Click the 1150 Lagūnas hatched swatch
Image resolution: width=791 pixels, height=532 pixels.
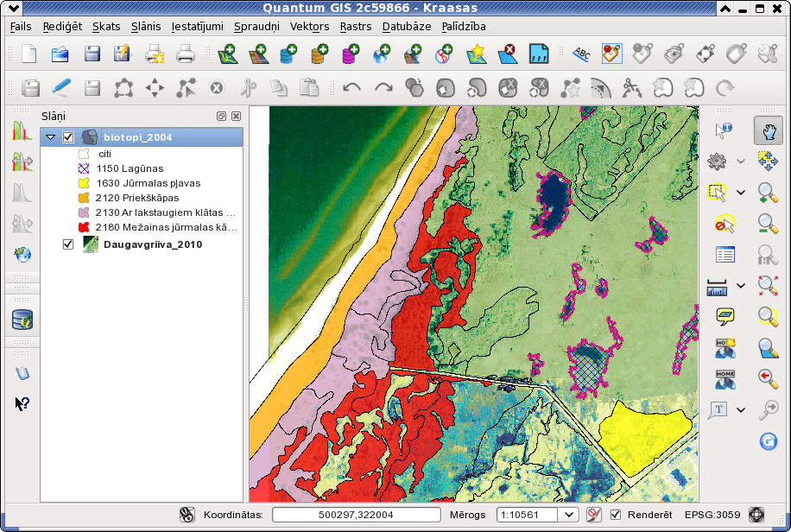click(84, 168)
